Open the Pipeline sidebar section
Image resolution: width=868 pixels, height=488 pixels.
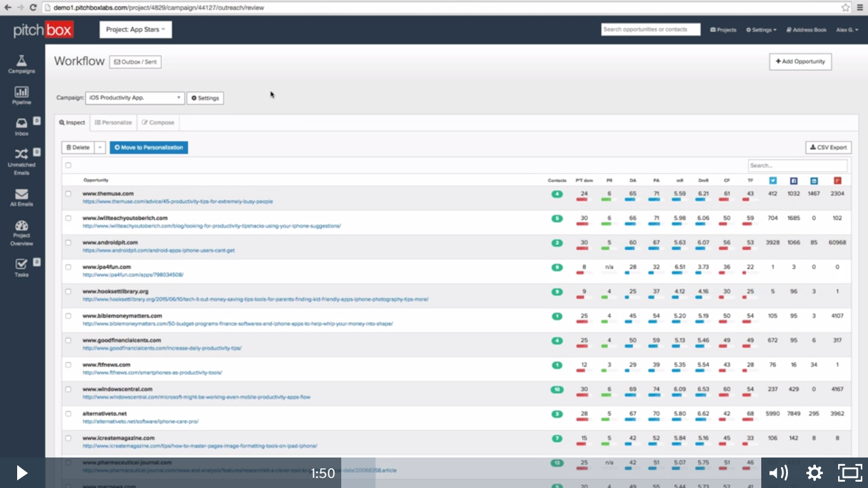coord(22,96)
